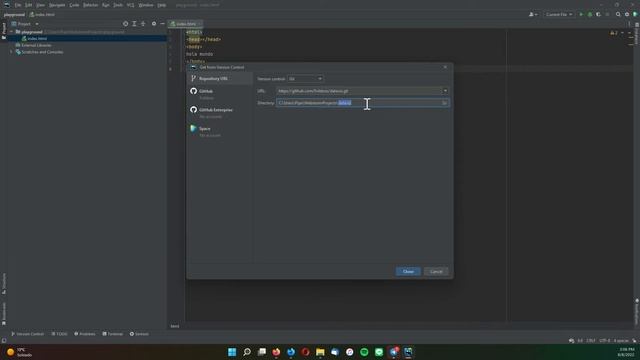This screenshot has width=640, height=360.
Task: Click the Structure vertical side tab
Action: click(4, 283)
